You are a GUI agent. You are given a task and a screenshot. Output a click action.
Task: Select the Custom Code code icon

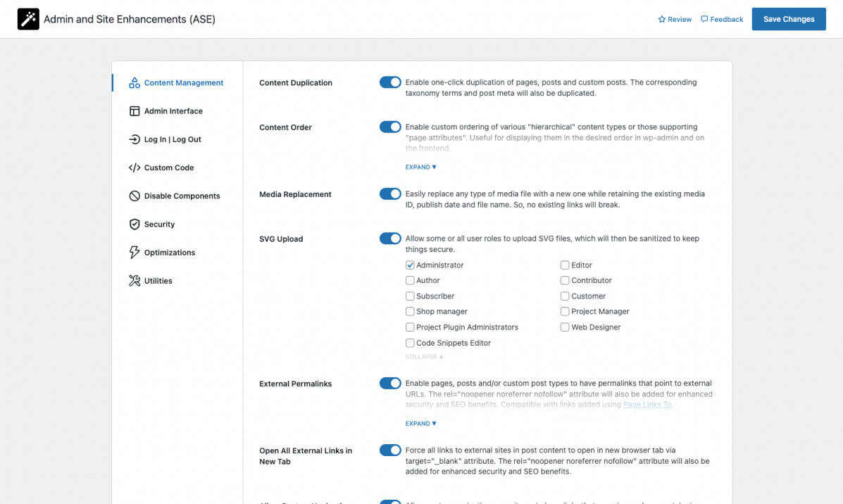pyautogui.click(x=132, y=168)
